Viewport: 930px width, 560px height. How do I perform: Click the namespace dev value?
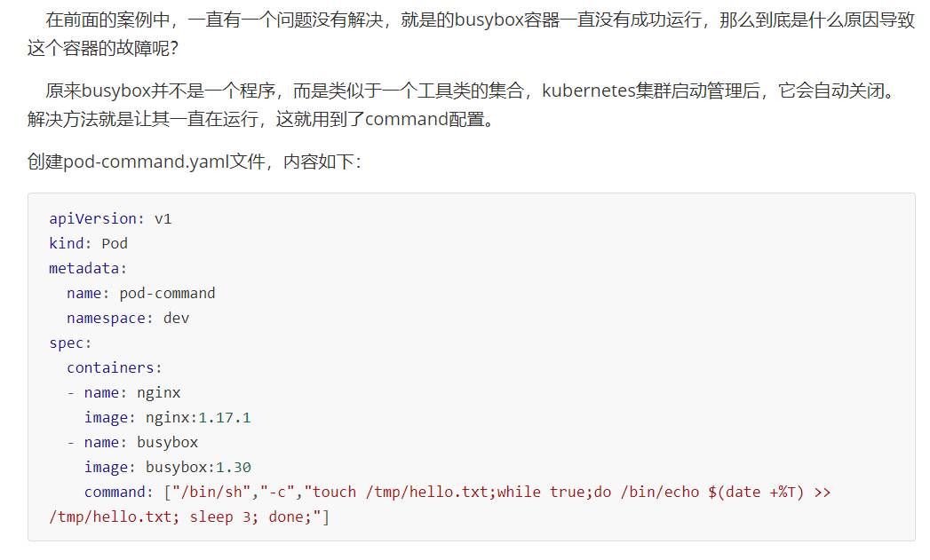(x=176, y=319)
